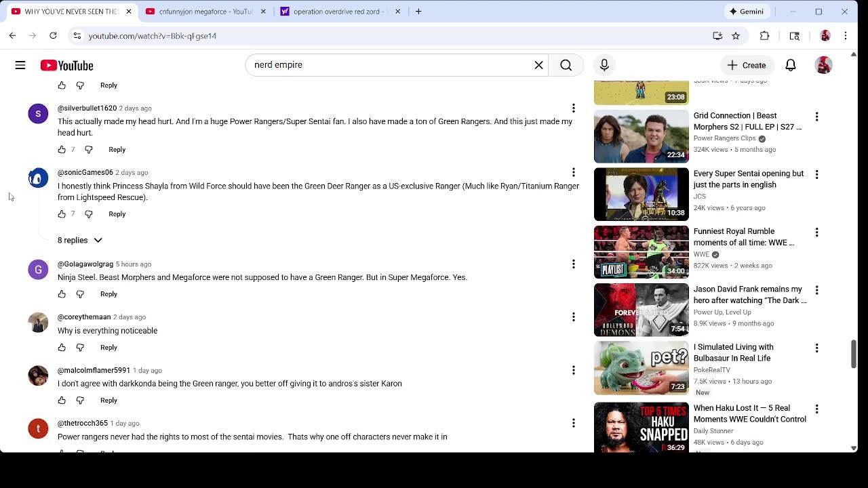This screenshot has width=868, height=488.
Task: Open the Bulbasaur pet video thumbnail
Action: [x=641, y=368]
